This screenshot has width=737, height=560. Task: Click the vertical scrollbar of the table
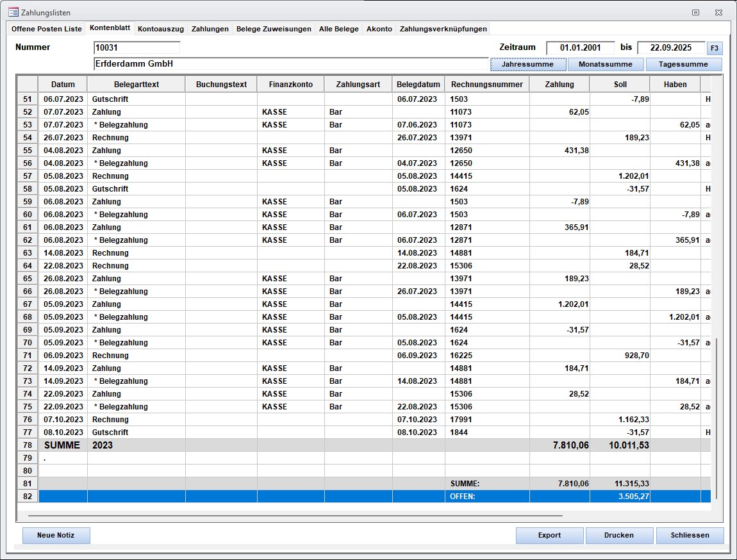coord(716,418)
